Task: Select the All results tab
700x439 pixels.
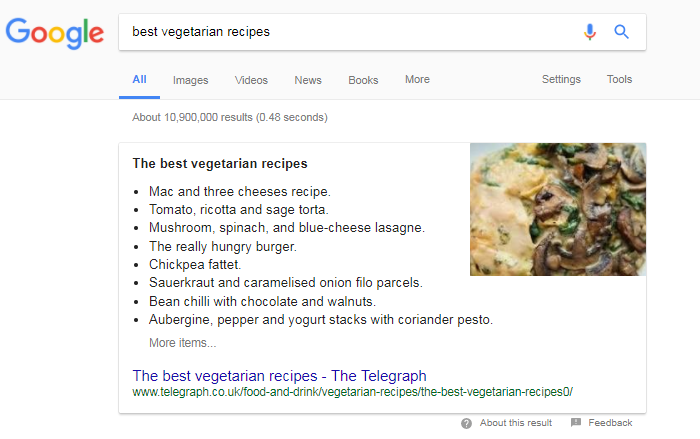Action: click(139, 79)
